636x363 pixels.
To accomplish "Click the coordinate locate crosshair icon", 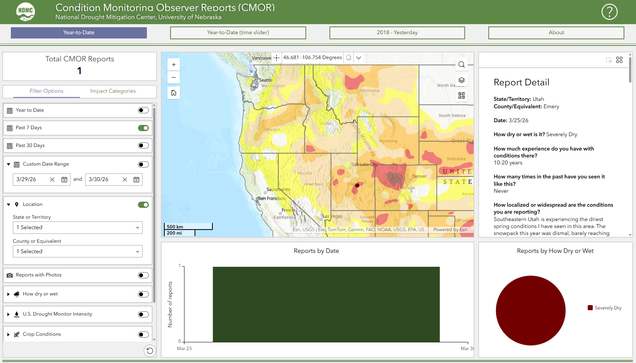I will tap(276, 58).
